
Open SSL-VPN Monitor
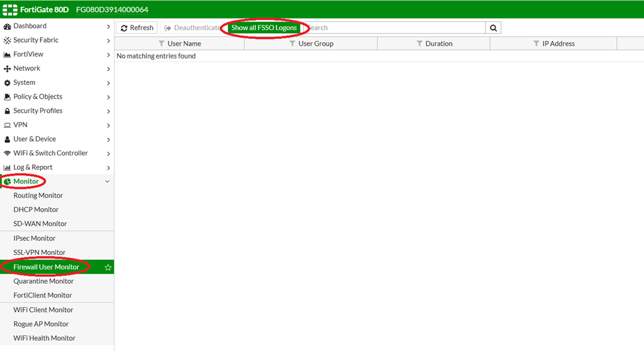click(x=40, y=252)
